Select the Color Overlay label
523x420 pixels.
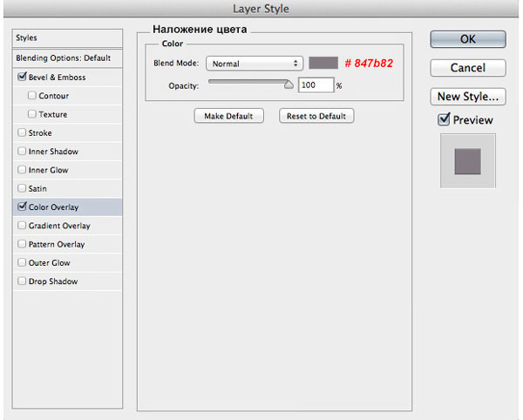click(x=54, y=207)
